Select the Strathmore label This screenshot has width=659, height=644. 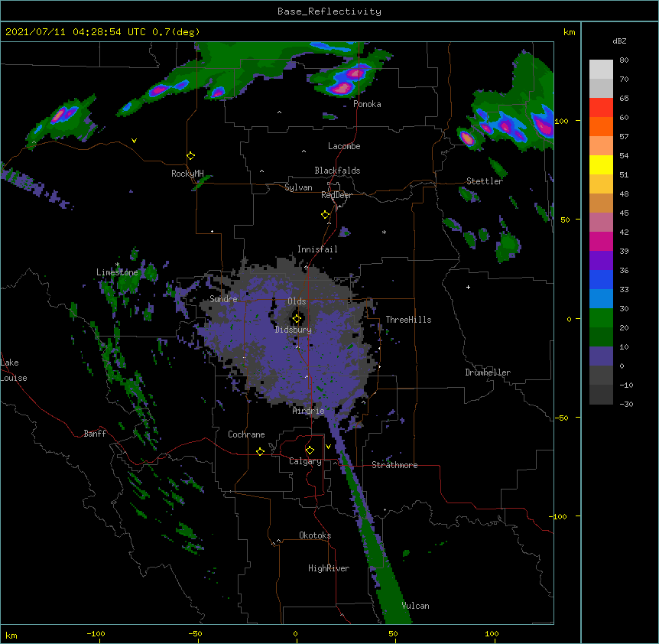click(x=394, y=465)
